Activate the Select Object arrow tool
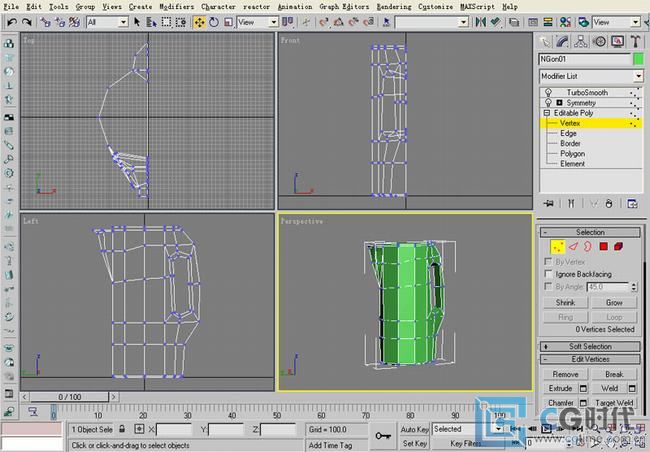Screen dimensions: 650x452 pyautogui.click(x=137, y=22)
